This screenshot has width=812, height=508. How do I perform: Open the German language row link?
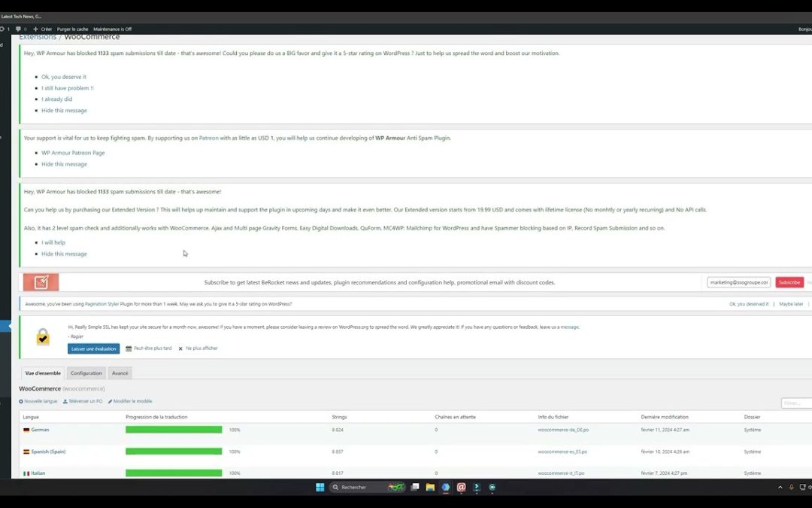(x=40, y=430)
